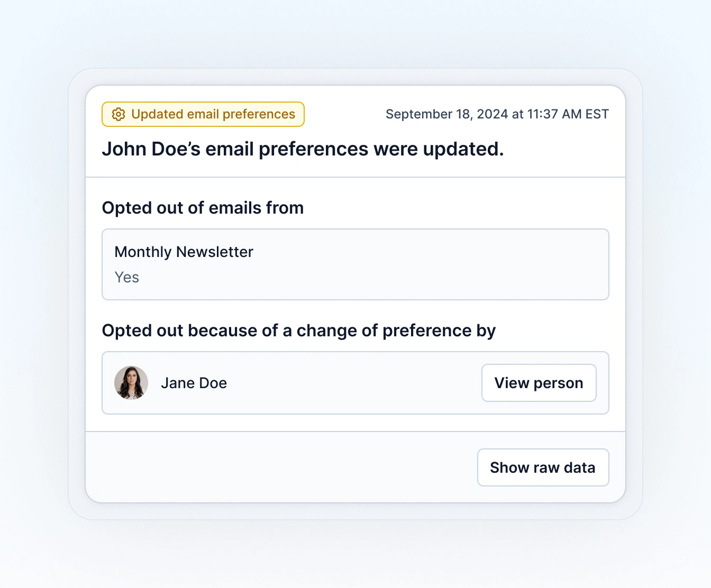711x588 pixels.
Task: Click Jane Doe's avatar photo
Action: [131, 383]
